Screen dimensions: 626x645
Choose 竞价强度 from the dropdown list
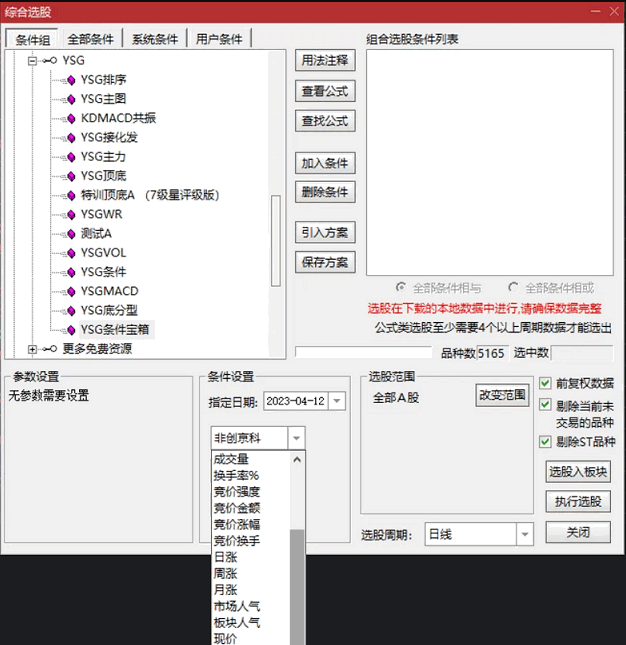coord(236,492)
